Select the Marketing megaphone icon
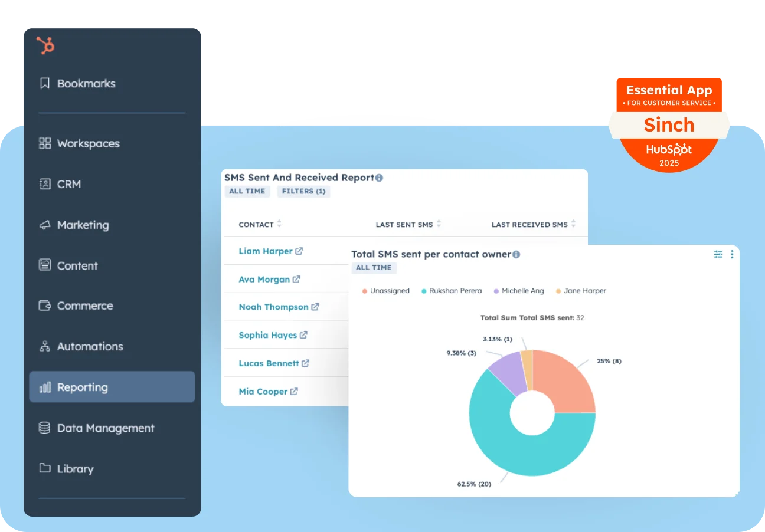This screenshot has height=532, width=765. point(44,225)
